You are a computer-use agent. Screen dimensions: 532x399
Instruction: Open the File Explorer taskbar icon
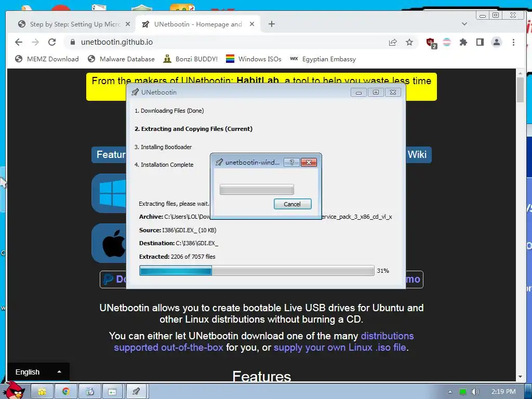coord(42,392)
